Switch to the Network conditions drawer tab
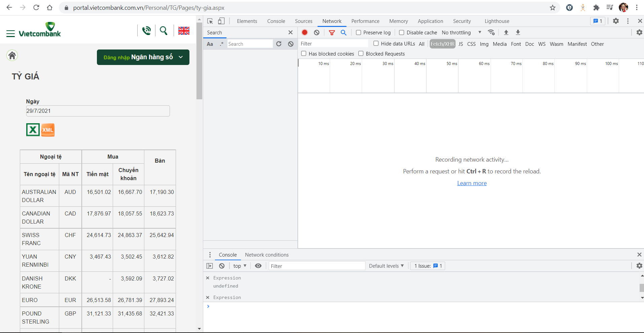The height and width of the screenshot is (333, 644). coord(267,255)
